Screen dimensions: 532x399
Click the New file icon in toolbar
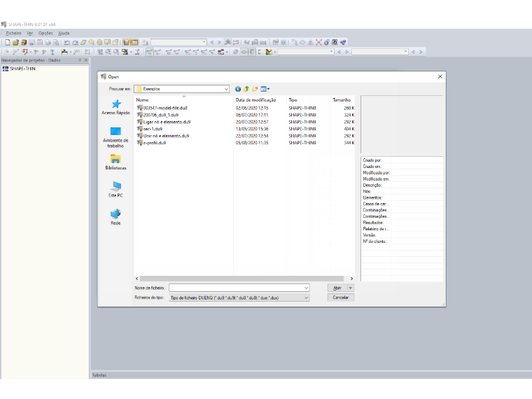coord(8,43)
